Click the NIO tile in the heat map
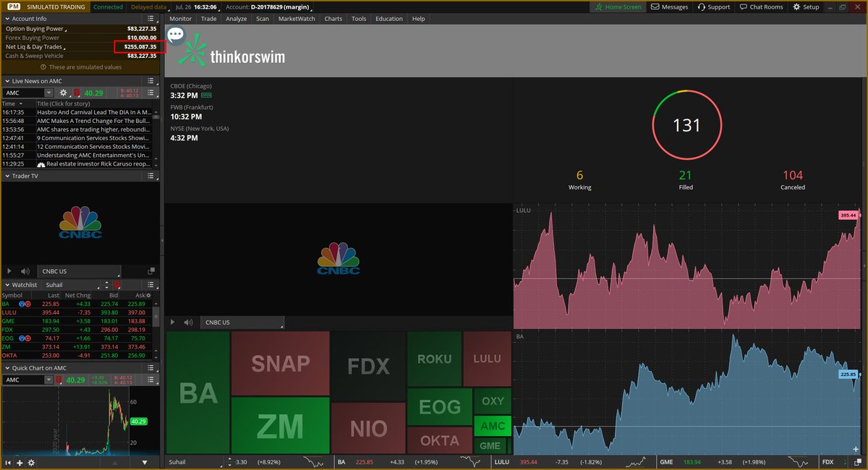Viewport: 868px width, 470px height. 368,428
